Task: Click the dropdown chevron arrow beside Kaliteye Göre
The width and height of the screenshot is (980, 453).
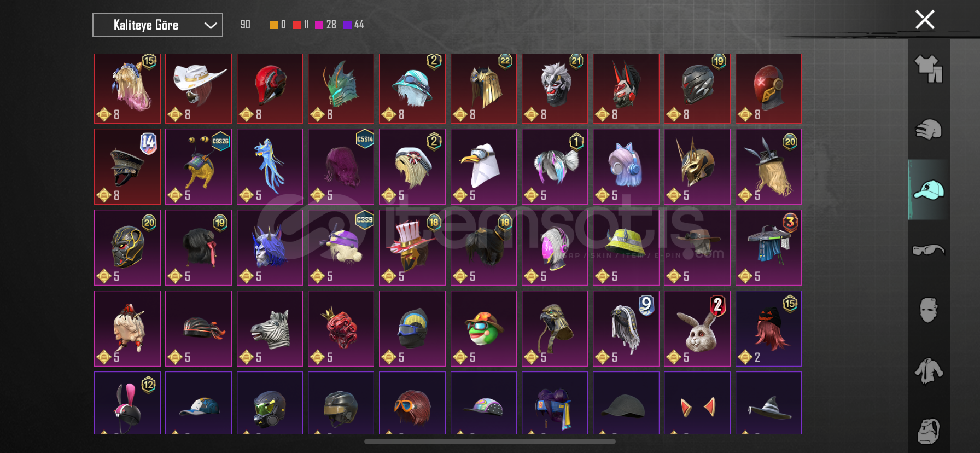Action: [x=211, y=25]
